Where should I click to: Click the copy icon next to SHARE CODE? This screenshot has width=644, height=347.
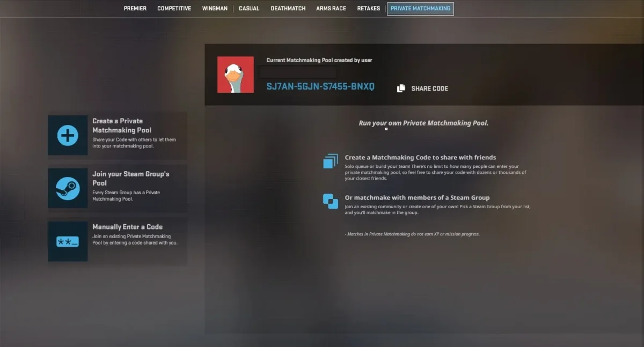[401, 88]
